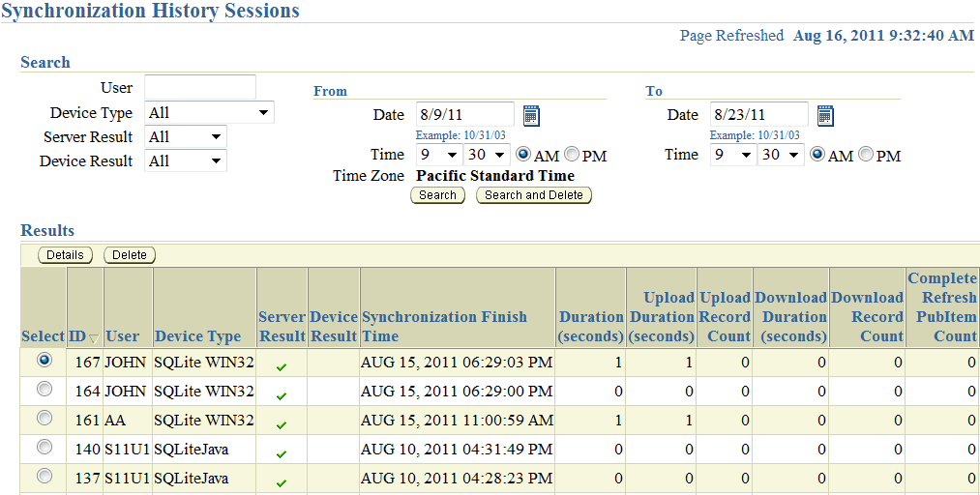Choose PM for the From time
Viewport: 980px width, 495px height.
click(571, 154)
